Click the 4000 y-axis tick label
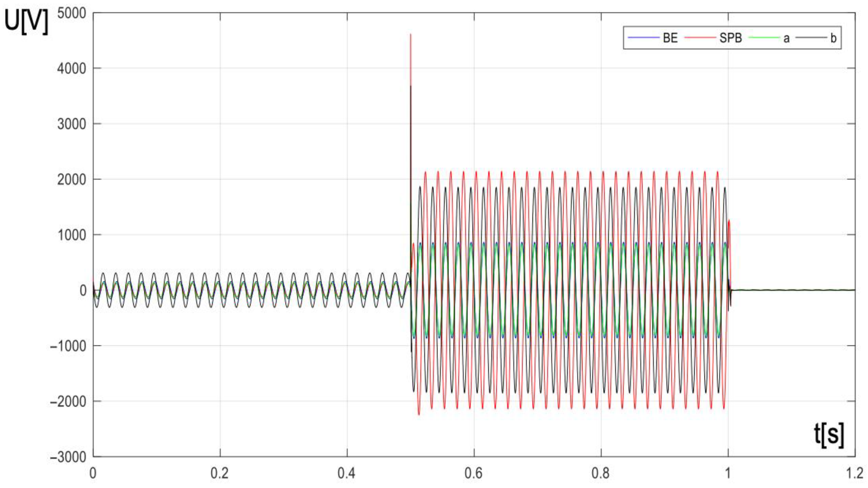The image size is (868, 488). [71, 69]
